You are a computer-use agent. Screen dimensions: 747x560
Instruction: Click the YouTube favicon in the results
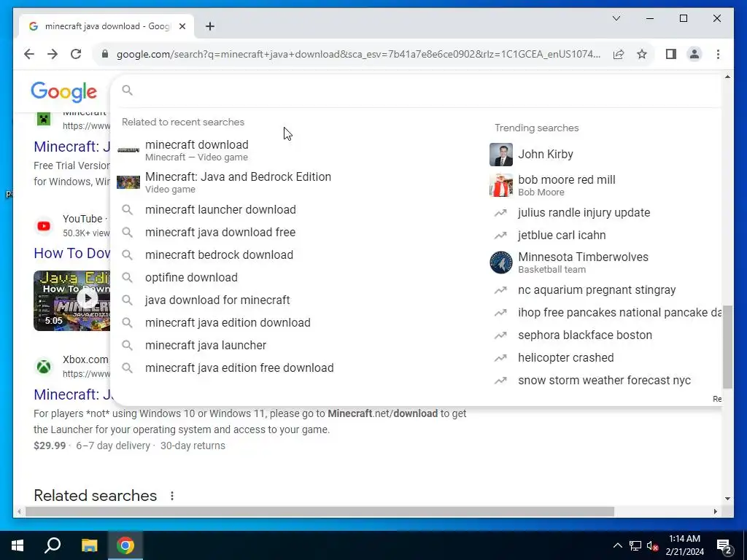[44, 226]
